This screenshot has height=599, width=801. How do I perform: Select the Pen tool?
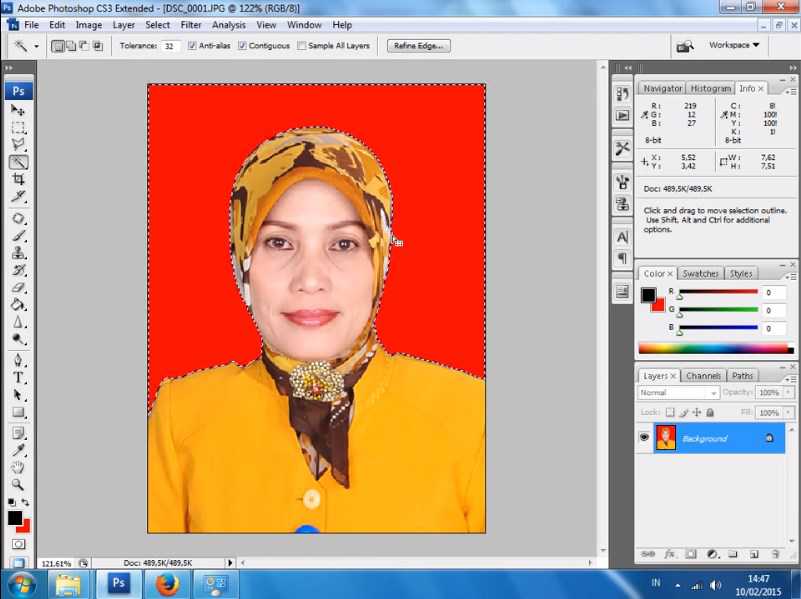(18, 361)
